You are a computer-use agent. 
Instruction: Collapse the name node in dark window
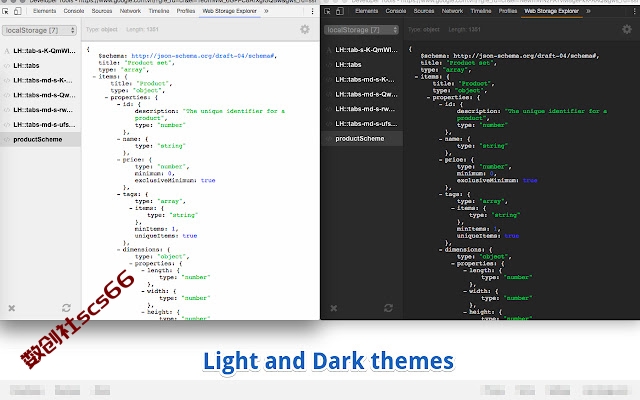441,139
